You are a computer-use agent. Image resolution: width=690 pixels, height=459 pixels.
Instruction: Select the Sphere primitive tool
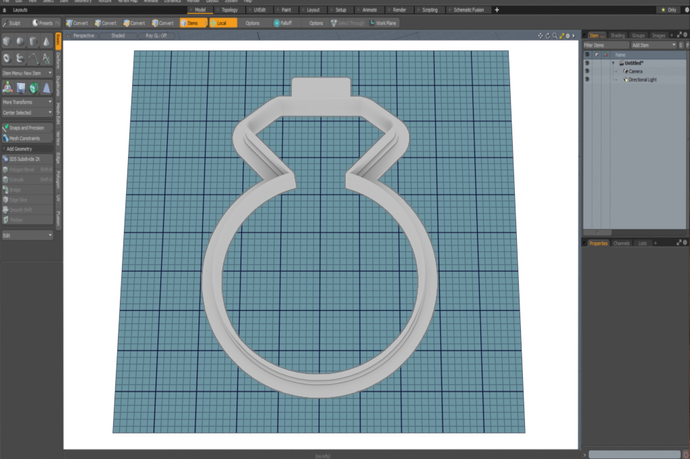[x=20, y=41]
